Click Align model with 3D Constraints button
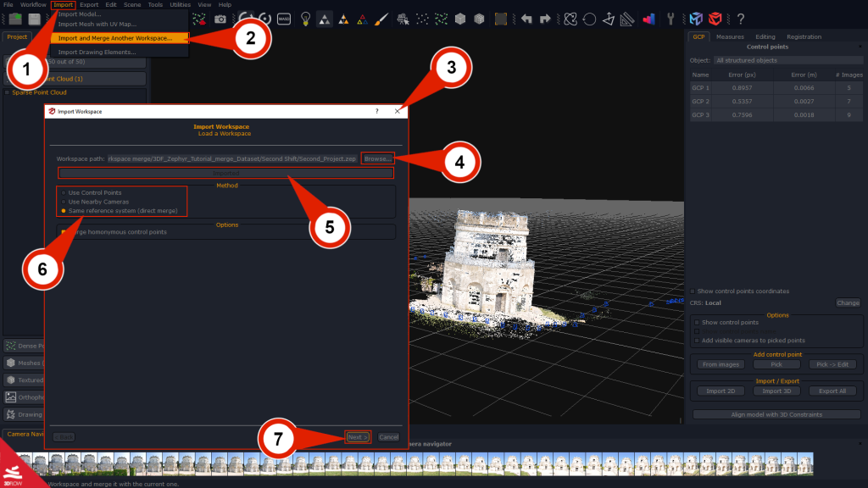 pos(776,414)
